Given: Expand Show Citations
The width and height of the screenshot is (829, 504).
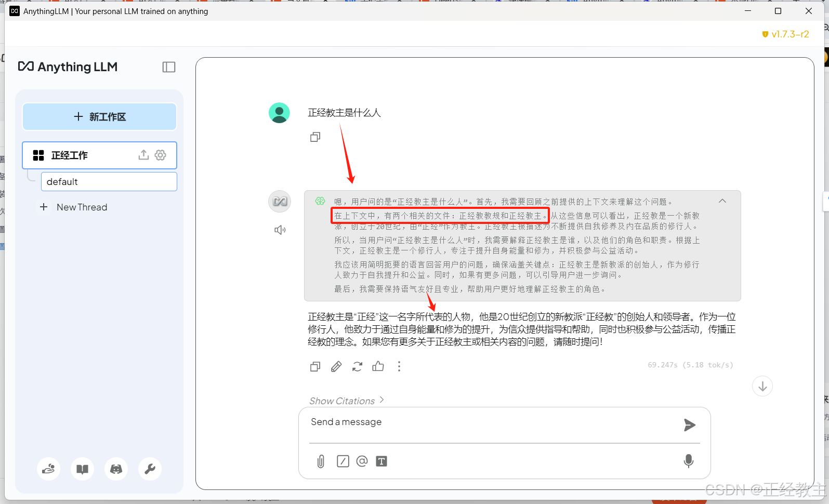Looking at the screenshot, I should tap(347, 401).
